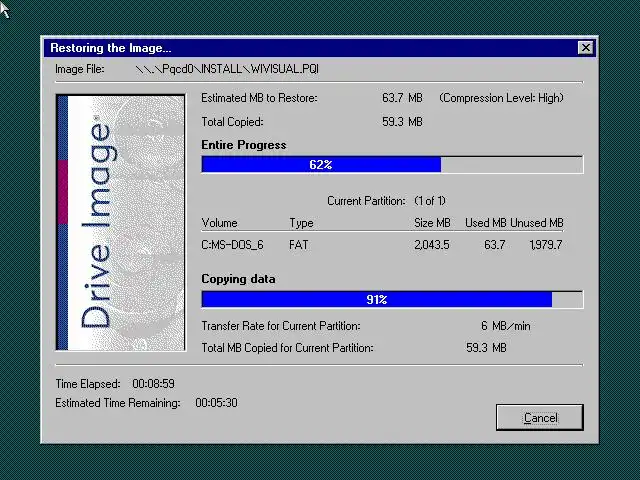This screenshot has height=480, width=640.
Task: Close the Restoring the Image dialog
Action: tap(586, 48)
